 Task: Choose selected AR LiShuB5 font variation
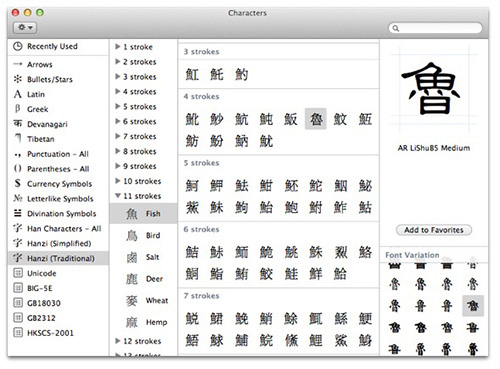473,306
